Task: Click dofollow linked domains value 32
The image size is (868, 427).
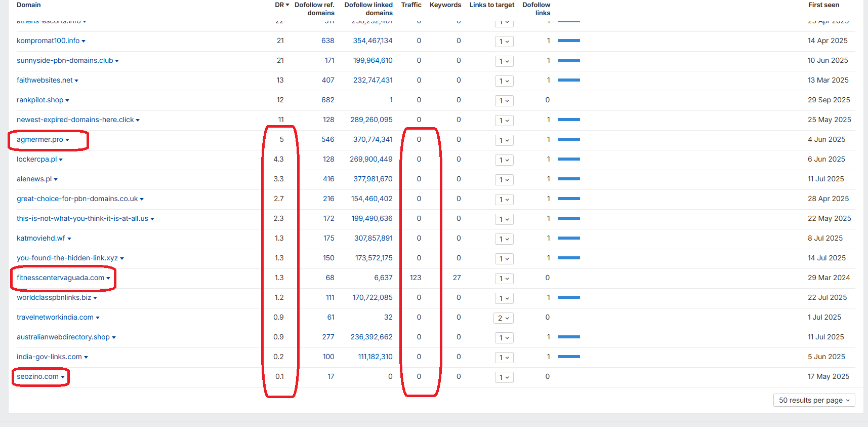Action: [x=388, y=317]
